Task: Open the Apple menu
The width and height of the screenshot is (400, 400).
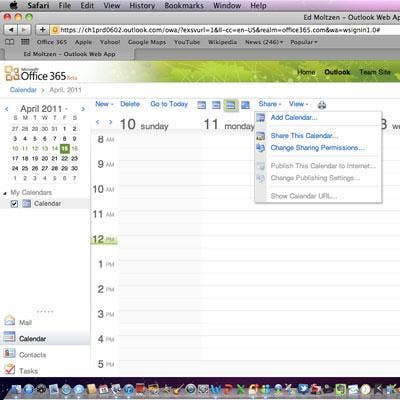Action: coord(14,6)
